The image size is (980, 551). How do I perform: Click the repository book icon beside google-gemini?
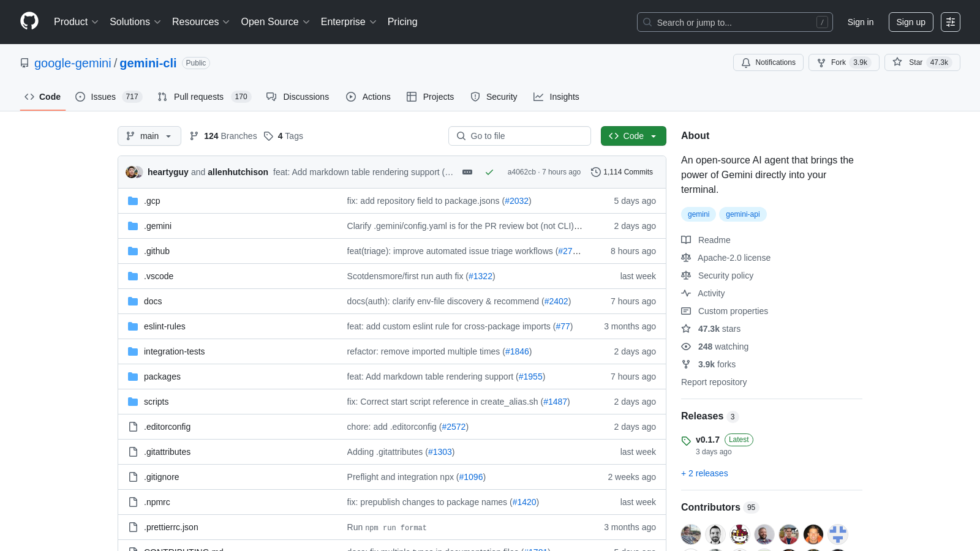(24, 62)
